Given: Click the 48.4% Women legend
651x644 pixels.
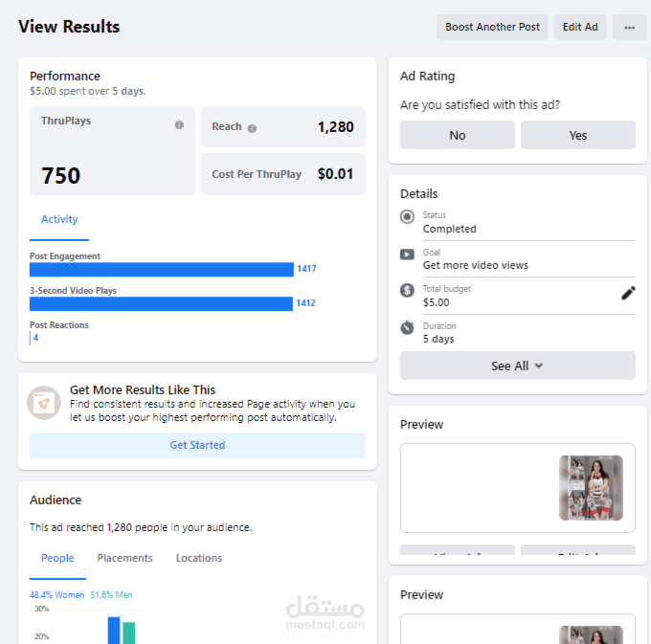Looking at the screenshot, I should point(56,595).
